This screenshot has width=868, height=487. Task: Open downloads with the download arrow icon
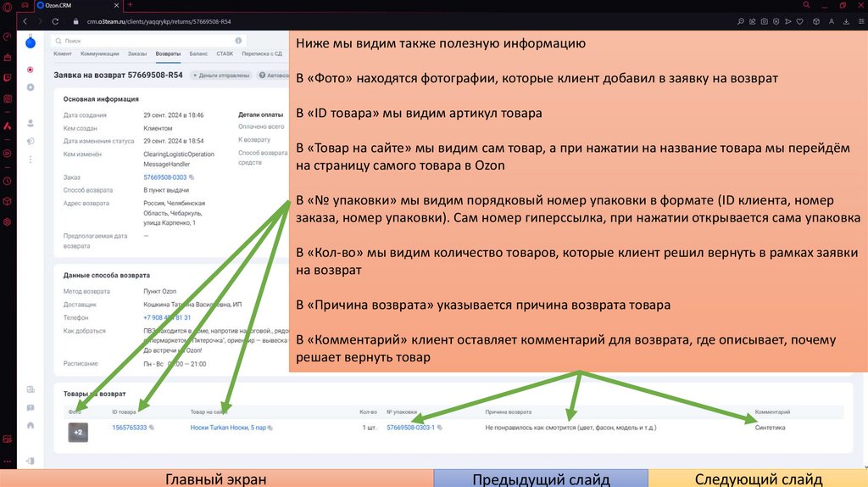[846, 21]
